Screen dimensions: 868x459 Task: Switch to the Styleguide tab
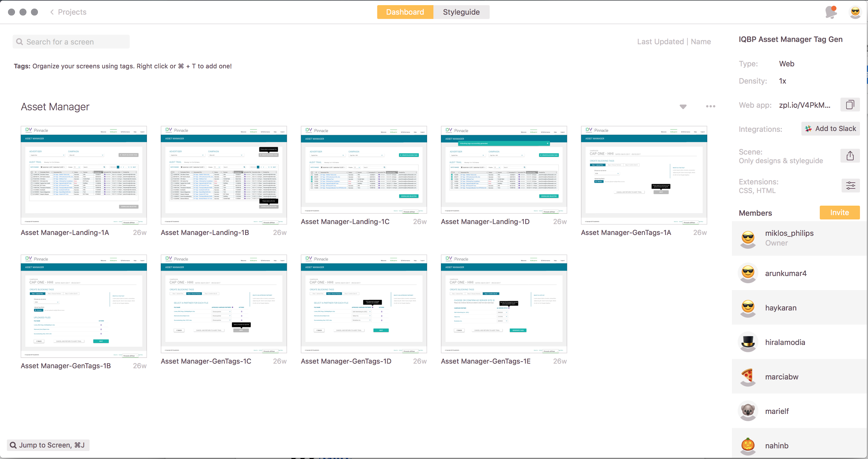pos(461,12)
